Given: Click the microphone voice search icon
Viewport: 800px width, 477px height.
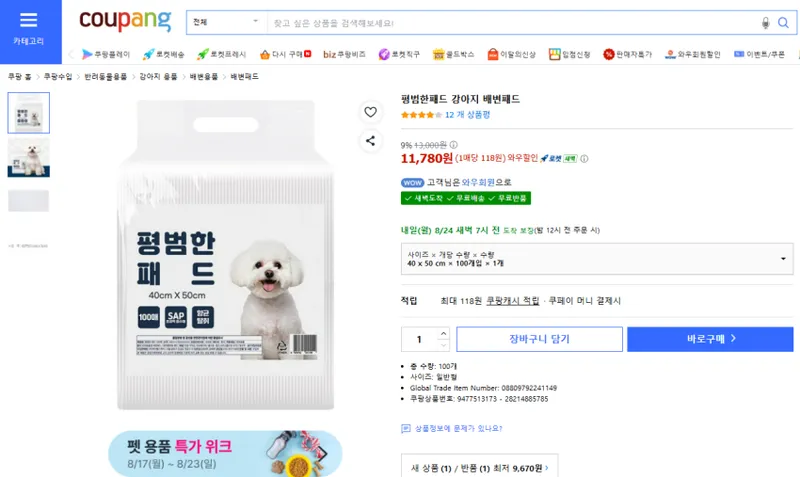Looking at the screenshot, I should click(765, 23).
